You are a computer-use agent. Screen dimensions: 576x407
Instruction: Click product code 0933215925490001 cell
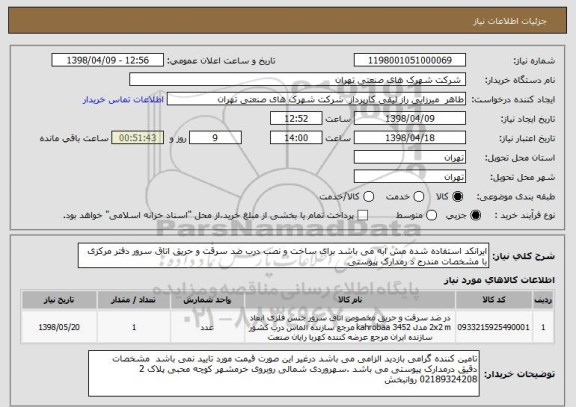[x=494, y=327]
